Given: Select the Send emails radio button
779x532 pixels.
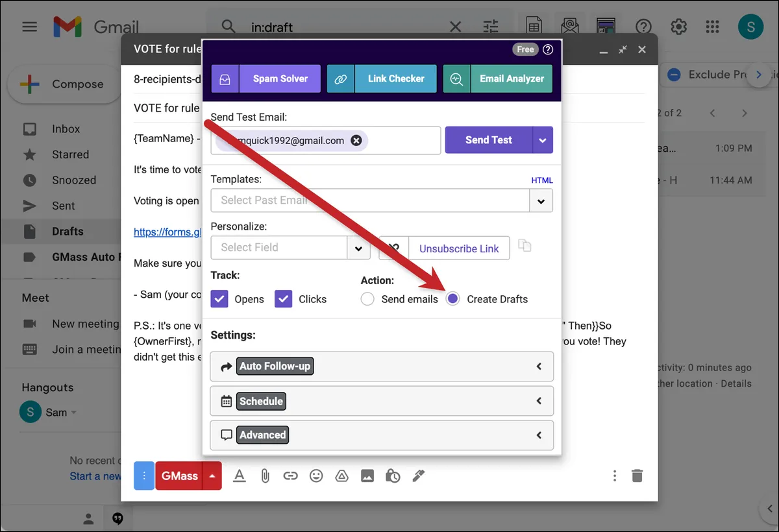Looking at the screenshot, I should [368, 299].
